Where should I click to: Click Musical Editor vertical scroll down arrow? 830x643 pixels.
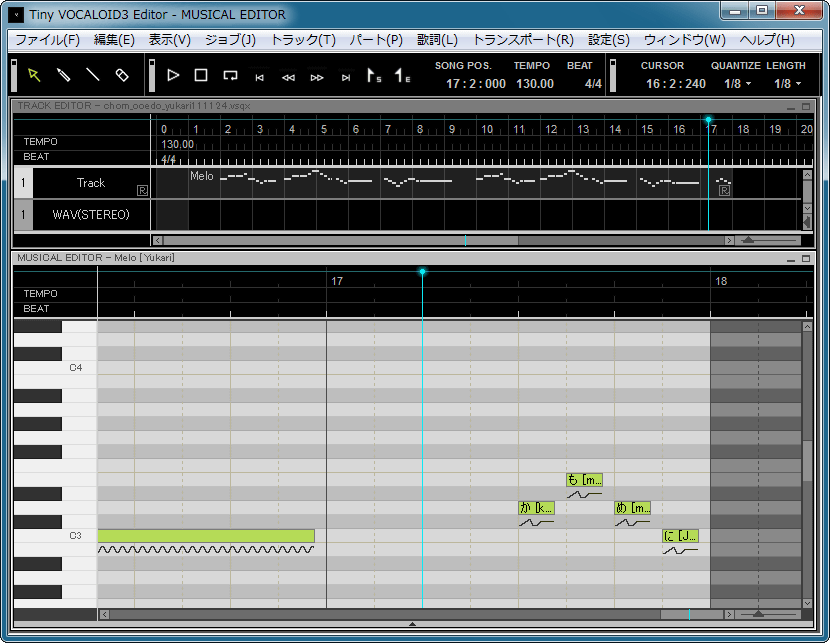[807, 603]
